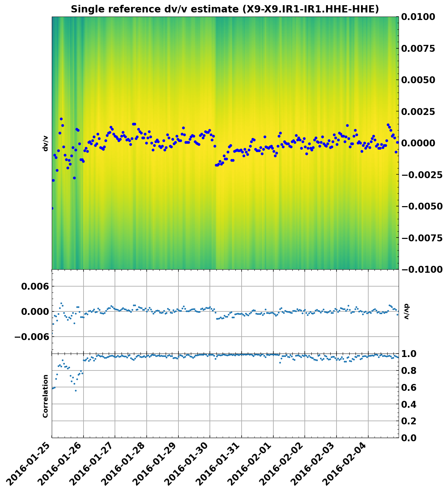Click the 0.4 correlation tick label

pos(408,404)
